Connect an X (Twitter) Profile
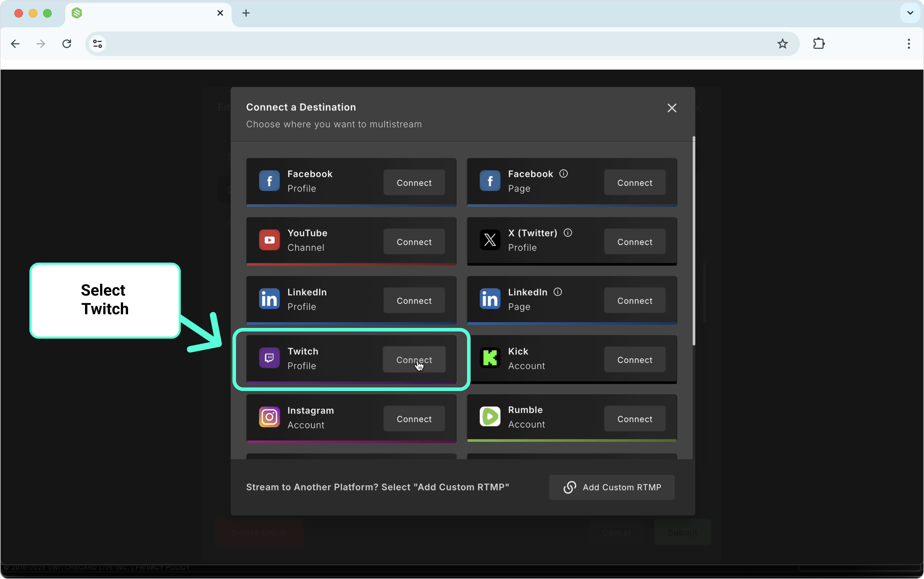 [634, 242]
